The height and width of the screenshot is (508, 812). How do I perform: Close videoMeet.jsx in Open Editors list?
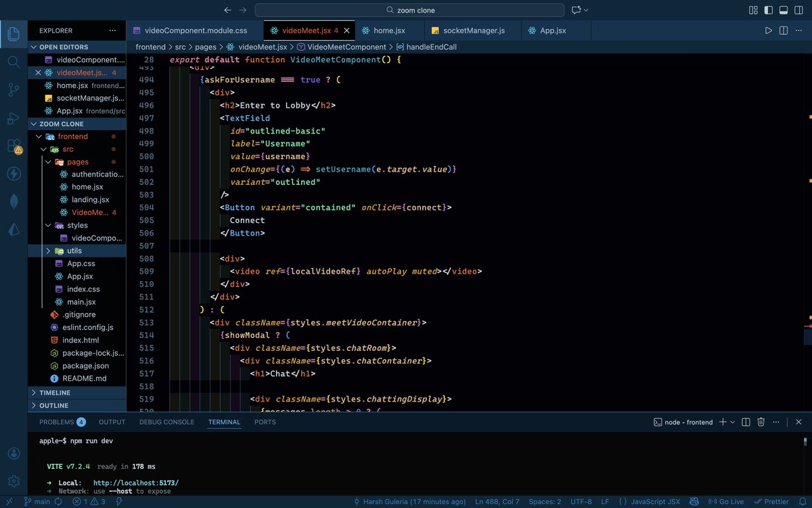(x=39, y=72)
